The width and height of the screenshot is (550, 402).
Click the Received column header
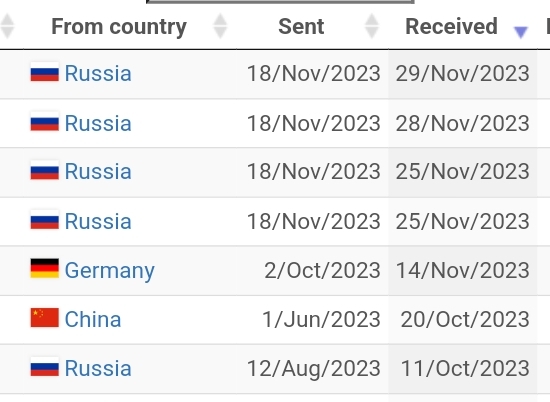tap(451, 26)
